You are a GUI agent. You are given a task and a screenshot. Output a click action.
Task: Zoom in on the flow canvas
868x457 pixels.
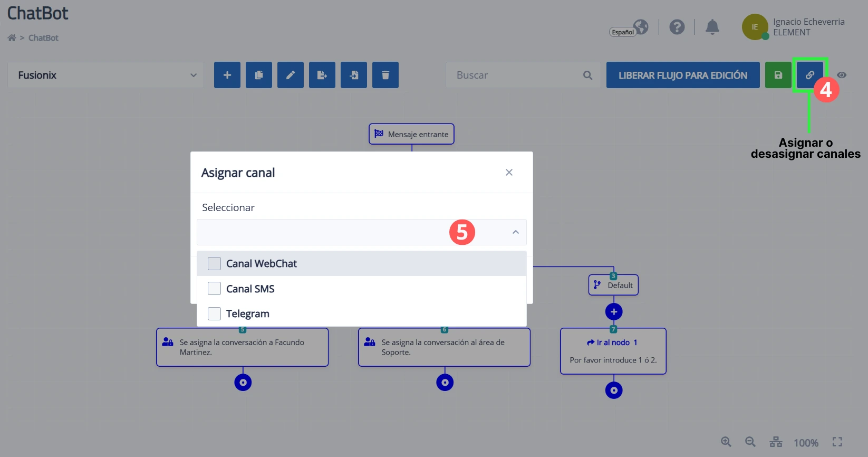[726, 442]
